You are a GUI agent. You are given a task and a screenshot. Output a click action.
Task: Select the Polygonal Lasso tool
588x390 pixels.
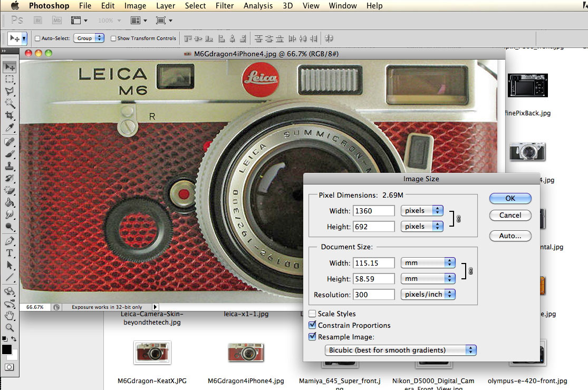click(9, 91)
